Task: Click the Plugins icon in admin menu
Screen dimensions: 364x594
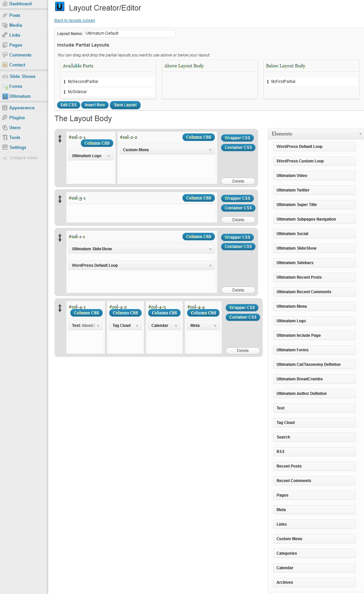Action: 5,118
